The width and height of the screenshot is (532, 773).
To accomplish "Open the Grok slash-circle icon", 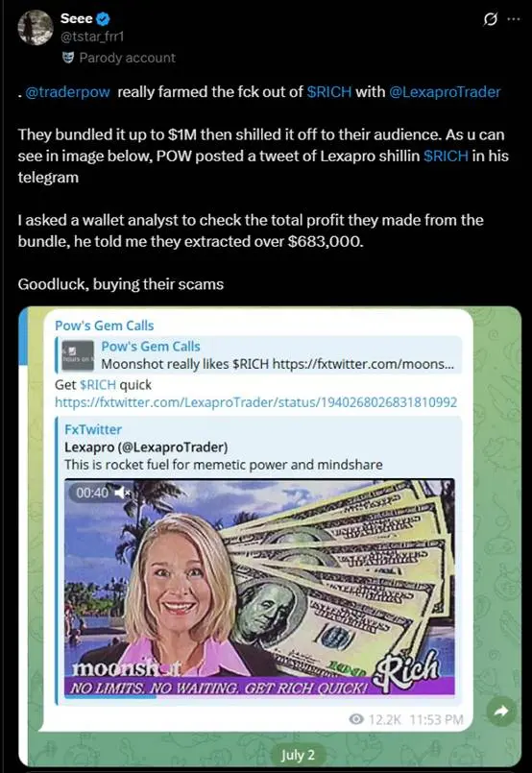I will [490, 19].
